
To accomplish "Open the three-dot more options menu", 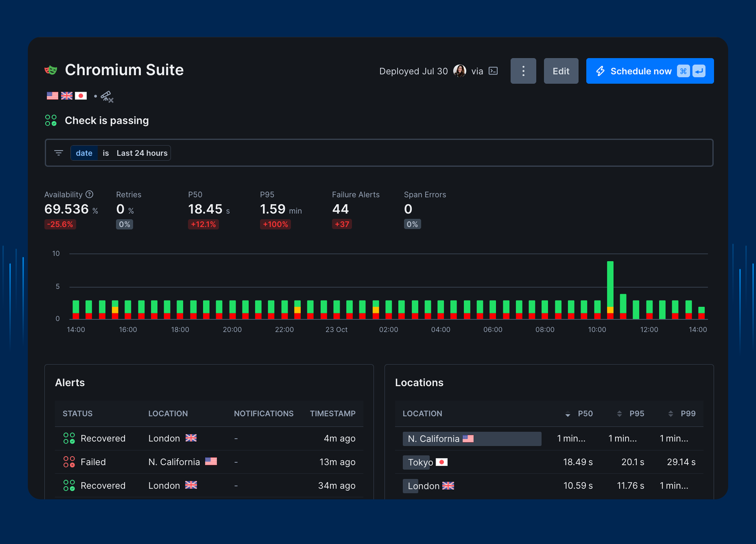I will [x=523, y=71].
